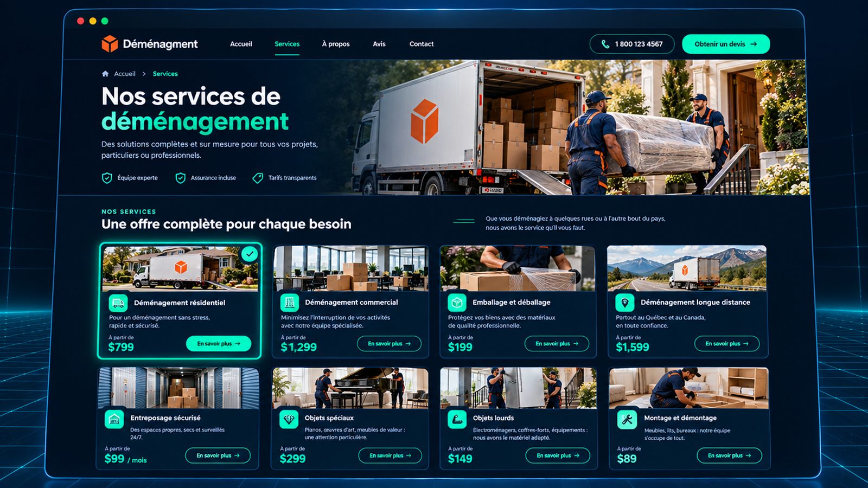Click the mountain highway truck thumbnail
This screenshot has width=868, height=488.
pos(687,268)
